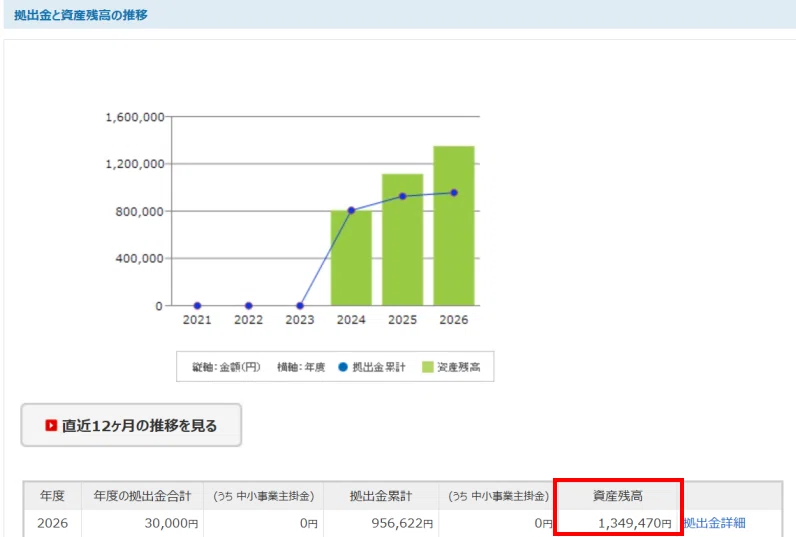Select the 2025 contribution data point
The width and height of the screenshot is (796, 537).
click(x=403, y=196)
